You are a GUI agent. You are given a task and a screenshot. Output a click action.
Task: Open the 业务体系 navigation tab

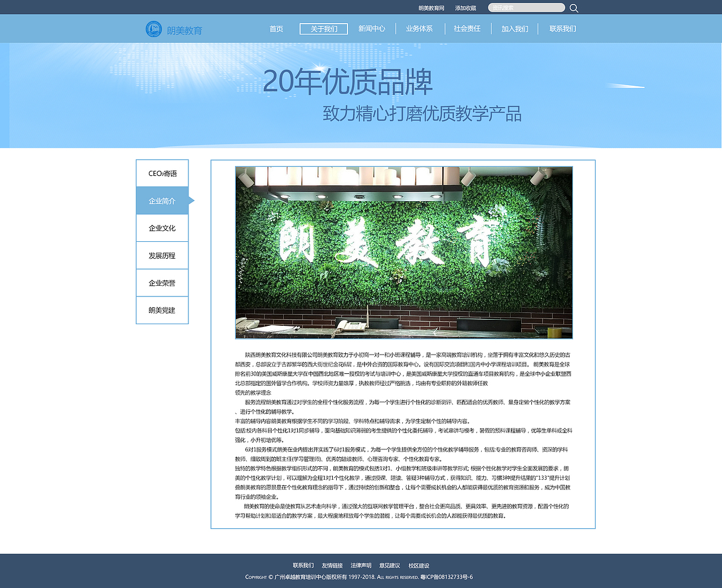pos(419,28)
